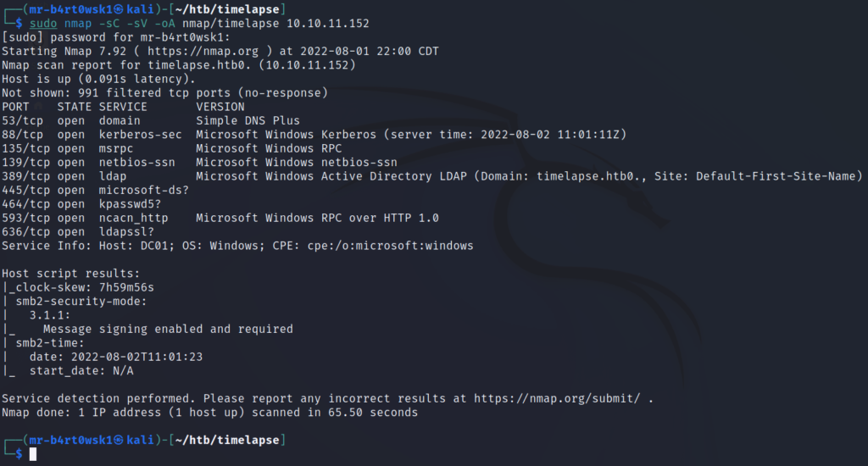This screenshot has width=868, height=466.
Task: Click the Service Info Host DC01 line
Action: (237, 246)
